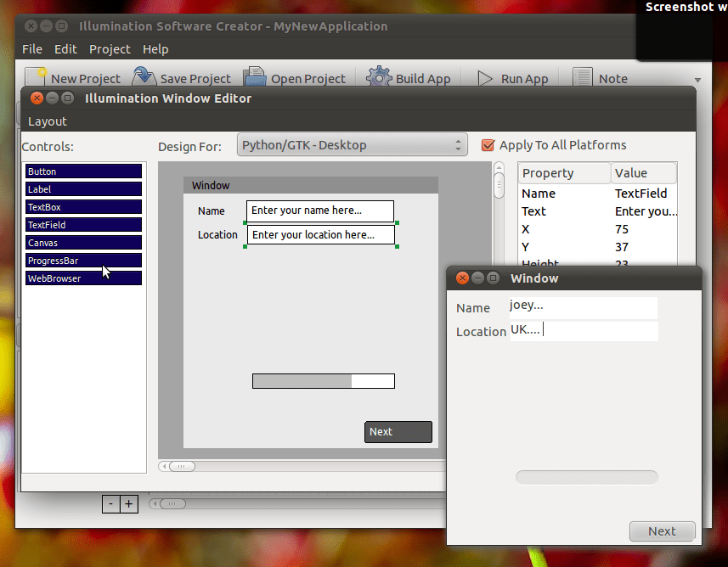Click the Property column header
Image resolution: width=728 pixels, height=567 pixels.
(564, 173)
